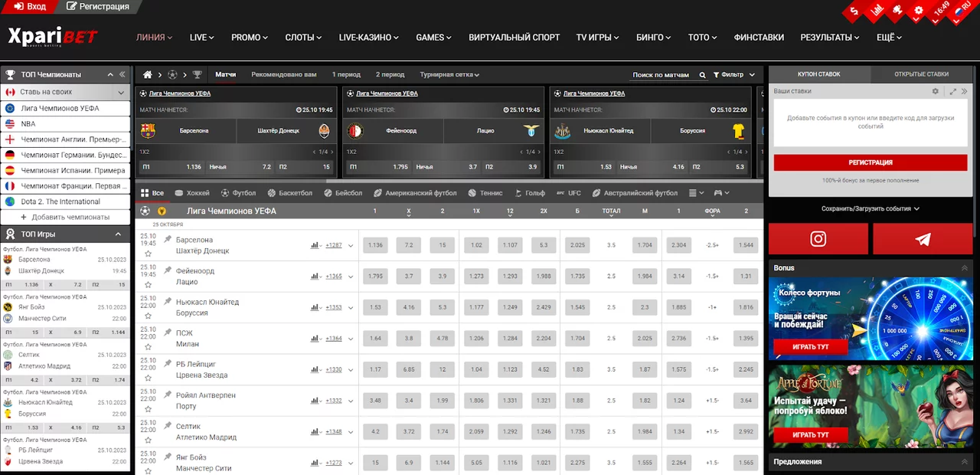Screen dimensions: 980x475
Task: Click the Регистрация button at top
Action: point(98,7)
